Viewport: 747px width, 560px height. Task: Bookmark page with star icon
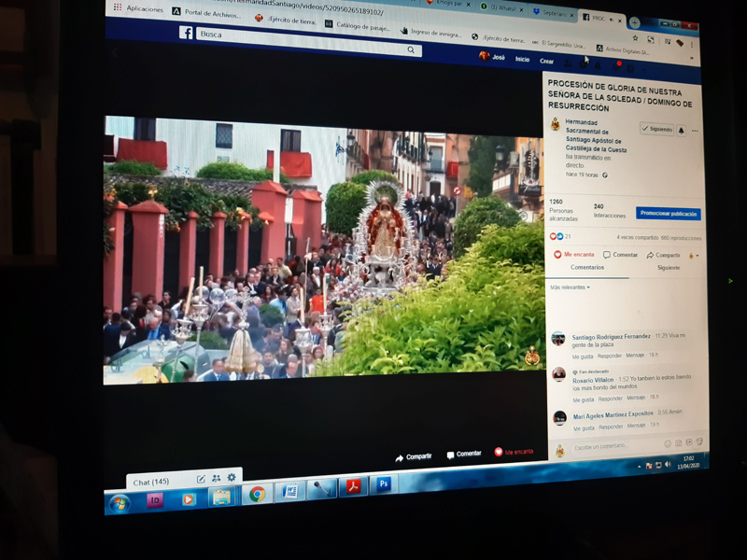635,39
